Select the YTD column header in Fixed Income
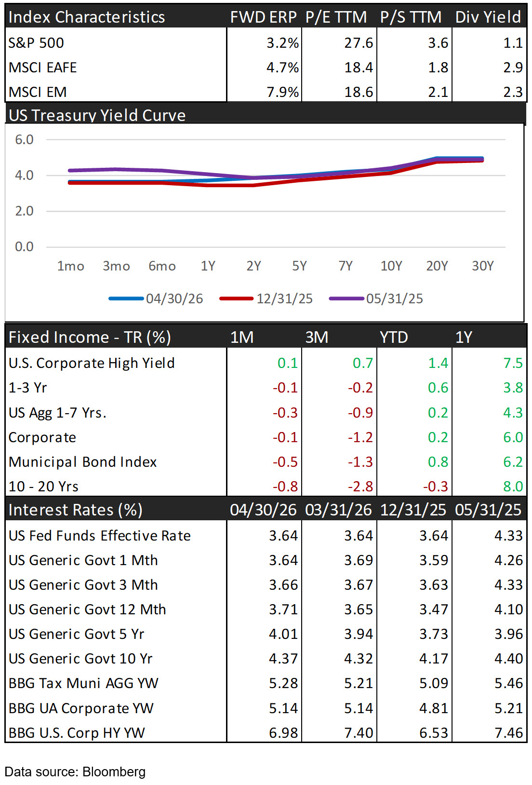Image resolution: width=532 pixels, height=785 pixels. pos(394,337)
